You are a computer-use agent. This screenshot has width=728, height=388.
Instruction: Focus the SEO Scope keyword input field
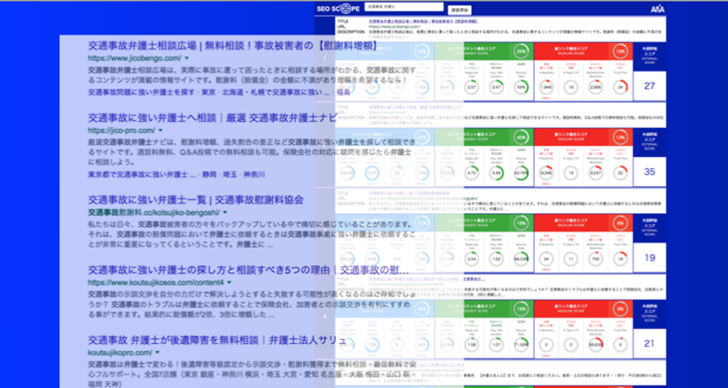coord(404,7)
